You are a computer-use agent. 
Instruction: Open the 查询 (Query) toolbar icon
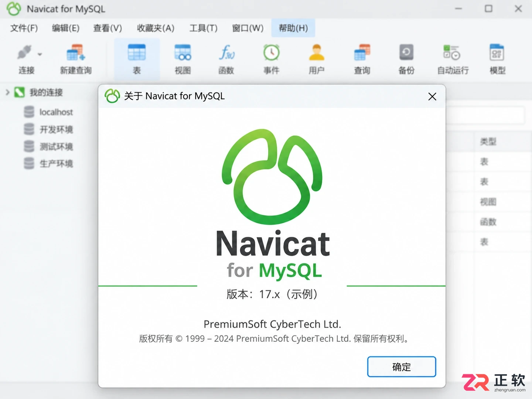point(362,52)
